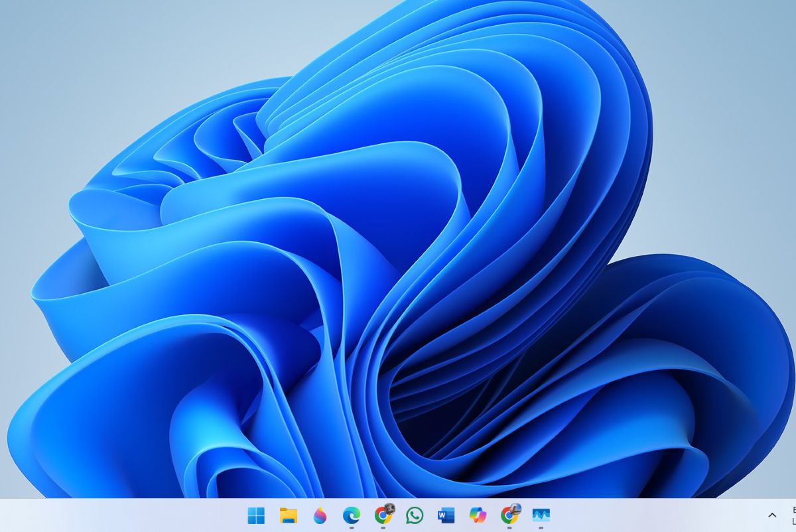Viewport: 796px width, 532px height.
Task: Expand the hidden system tray icons
Action: (772, 515)
